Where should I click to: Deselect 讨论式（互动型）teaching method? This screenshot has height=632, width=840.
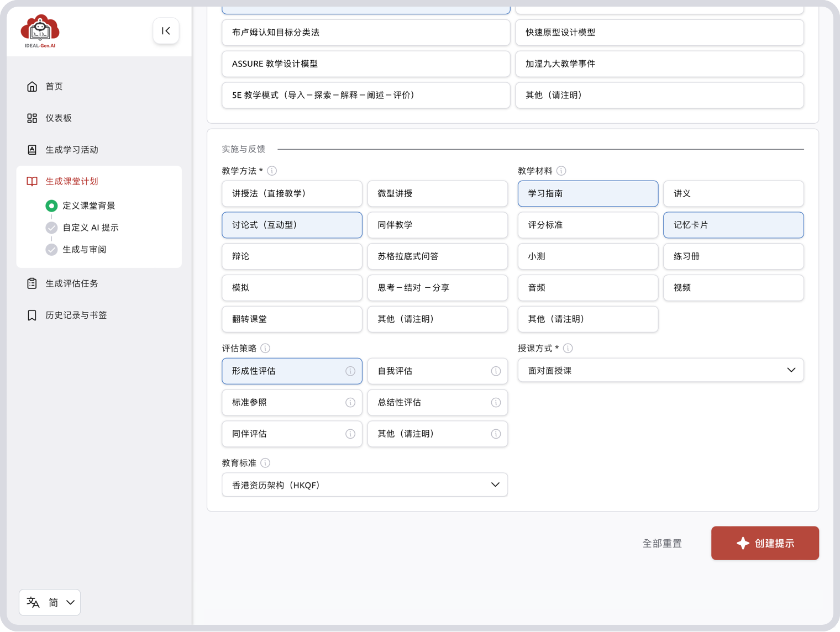pos(292,225)
